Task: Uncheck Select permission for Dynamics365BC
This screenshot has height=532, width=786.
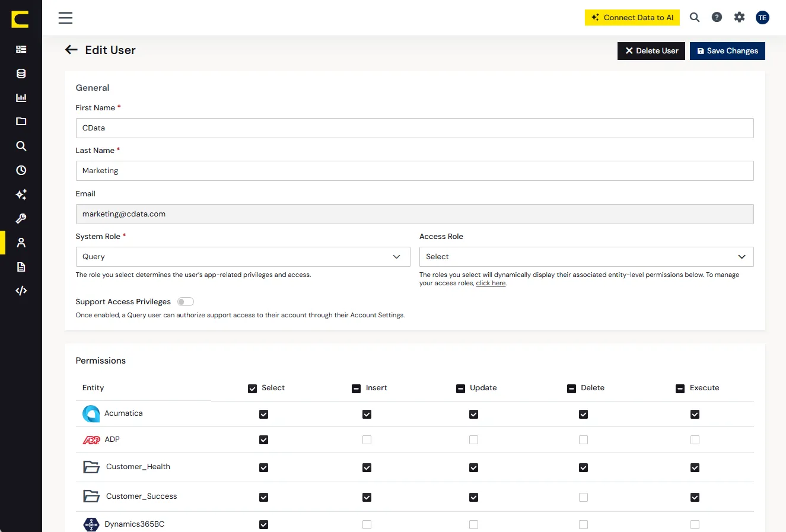Action: [264, 525]
